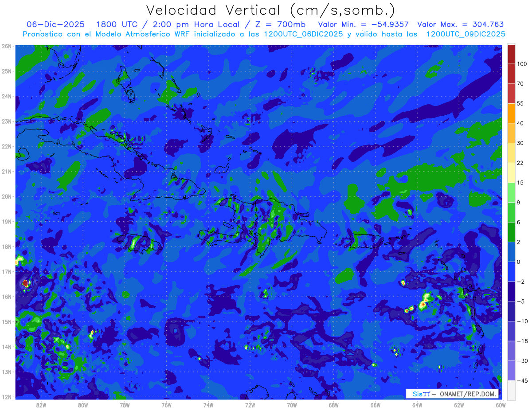
Task: Click the green swatch between 6 and 9
Action: pyautogui.click(x=511, y=212)
